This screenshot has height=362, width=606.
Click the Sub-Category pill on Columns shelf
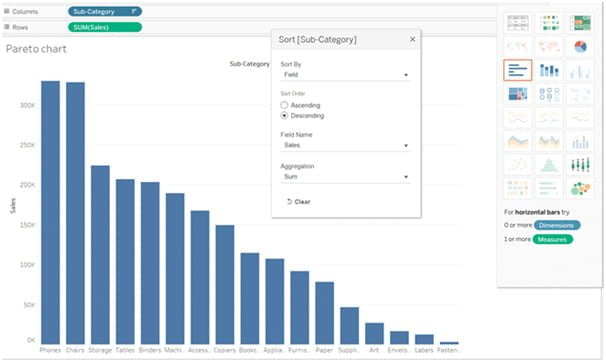click(105, 12)
